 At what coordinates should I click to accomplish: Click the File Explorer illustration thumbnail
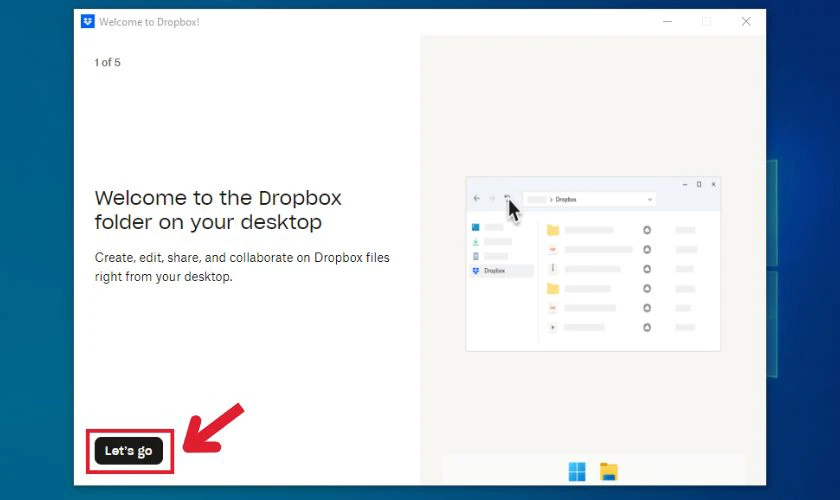[593, 264]
